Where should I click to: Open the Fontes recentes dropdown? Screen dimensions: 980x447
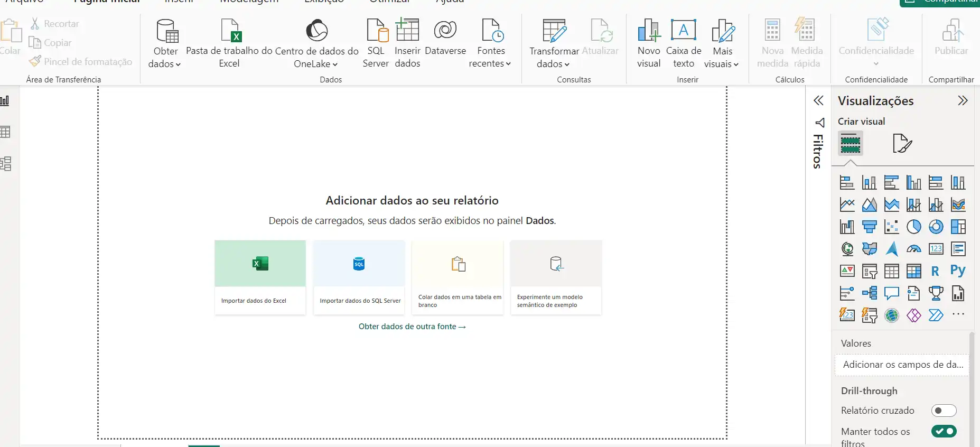[490, 44]
